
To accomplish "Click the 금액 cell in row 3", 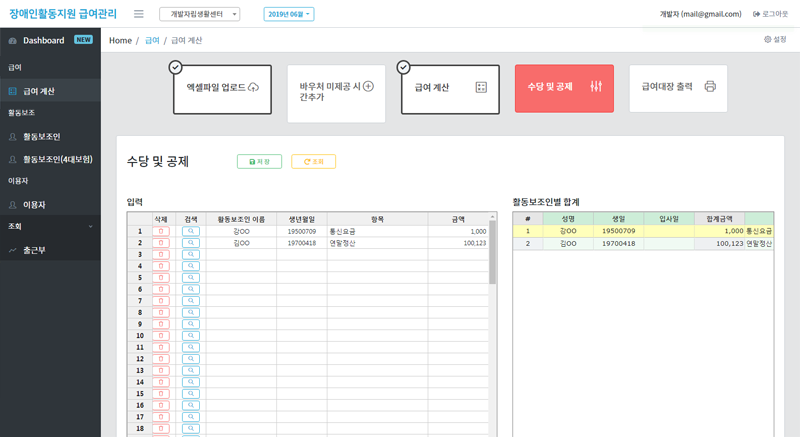I will tap(457, 255).
